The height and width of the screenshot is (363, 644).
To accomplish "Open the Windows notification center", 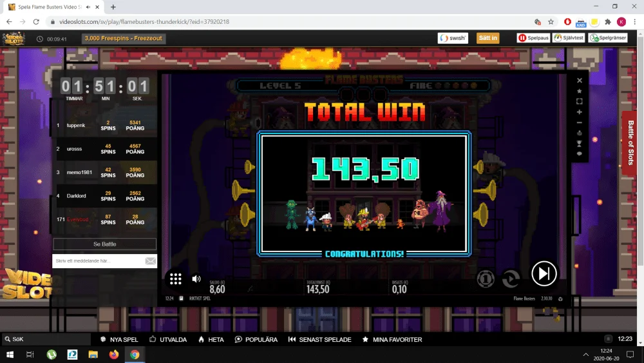I will coord(630,355).
